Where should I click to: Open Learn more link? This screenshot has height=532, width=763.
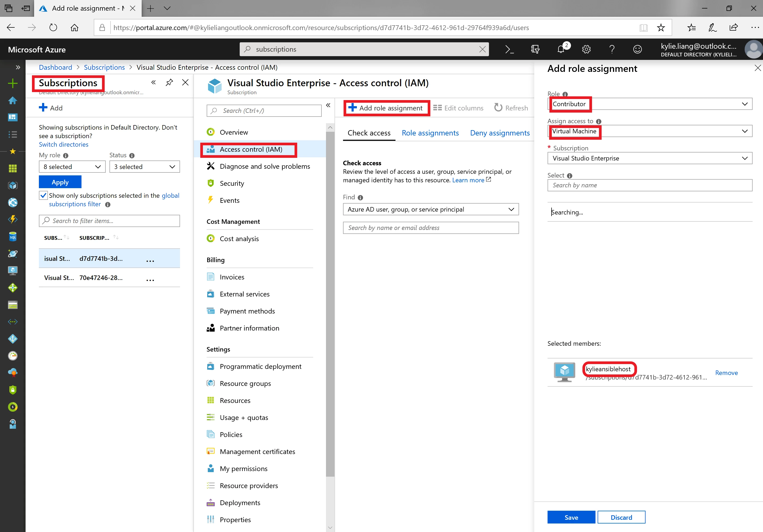coord(471,180)
